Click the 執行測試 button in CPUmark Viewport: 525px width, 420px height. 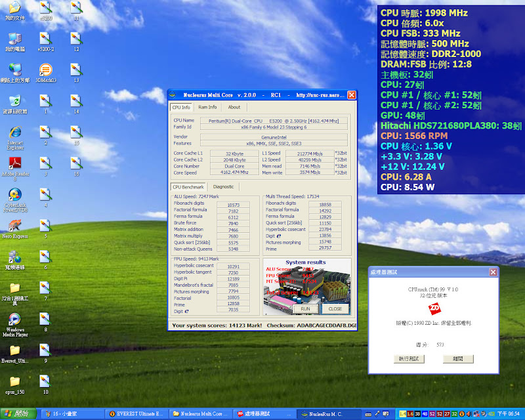pos(408,359)
